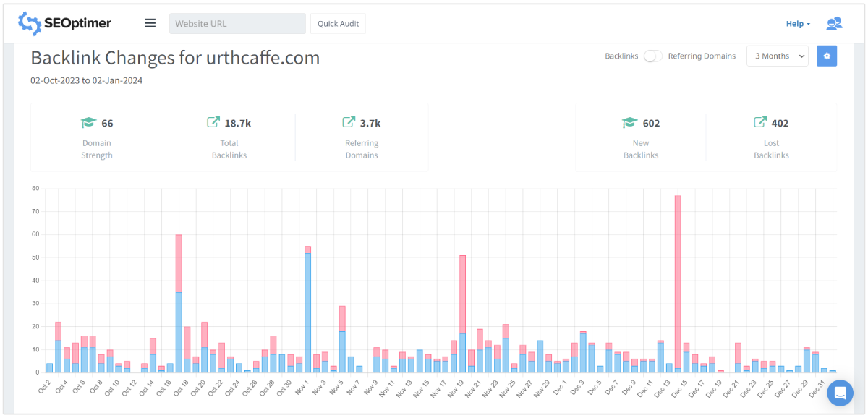868x418 pixels.
Task: Open the chart settings gear
Action: 826,56
